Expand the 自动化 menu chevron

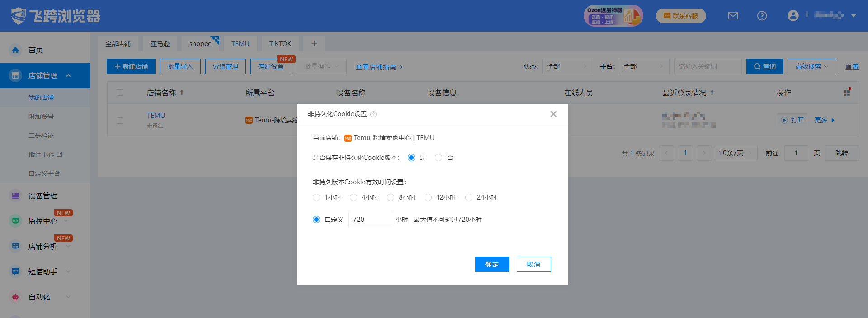[x=68, y=297]
